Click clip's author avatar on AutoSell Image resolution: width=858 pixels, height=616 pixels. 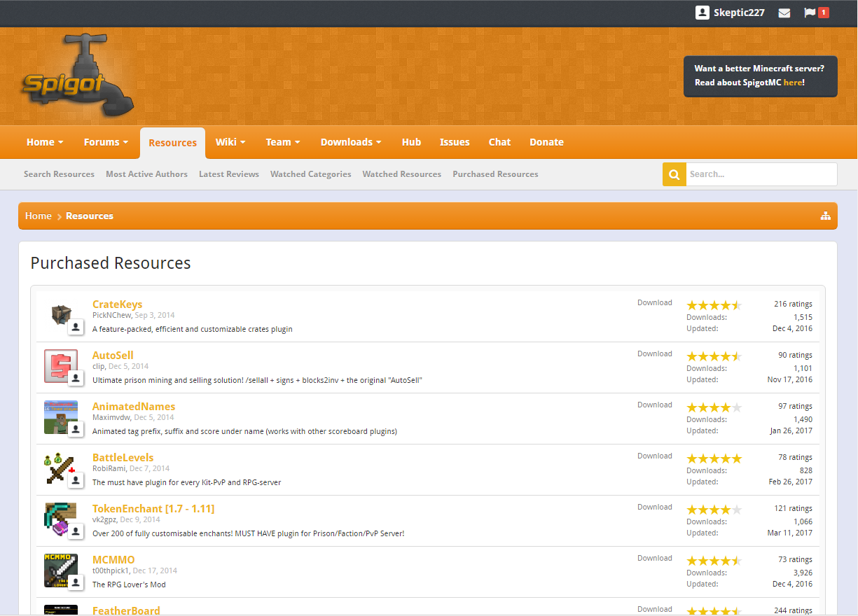click(x=76, y=378)
